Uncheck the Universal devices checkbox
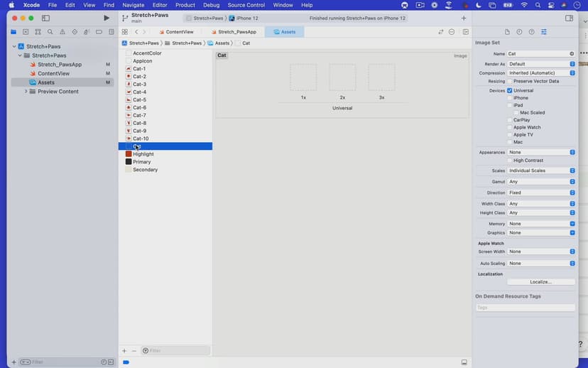588x368 pixels. tap(510, 91)
